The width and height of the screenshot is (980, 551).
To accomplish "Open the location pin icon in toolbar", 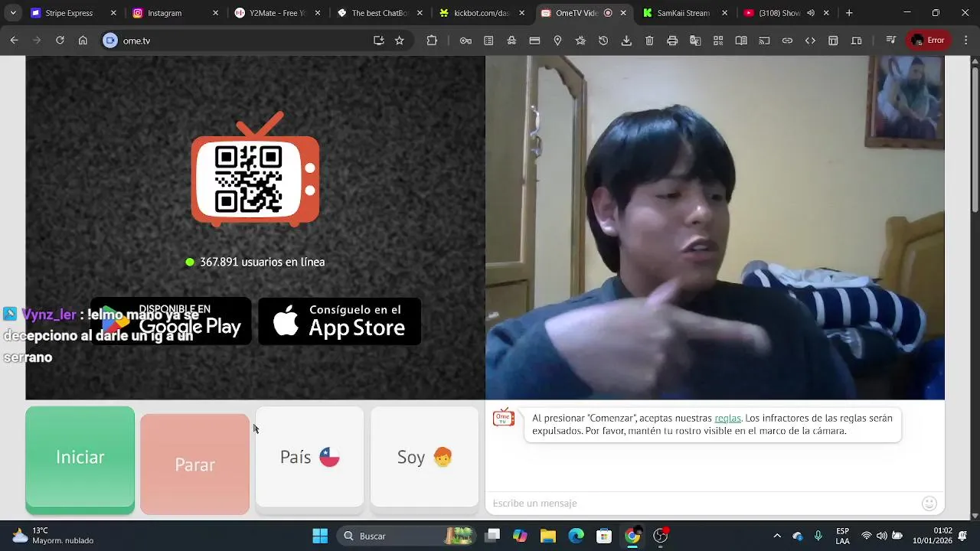I will (x=557, y=41).
